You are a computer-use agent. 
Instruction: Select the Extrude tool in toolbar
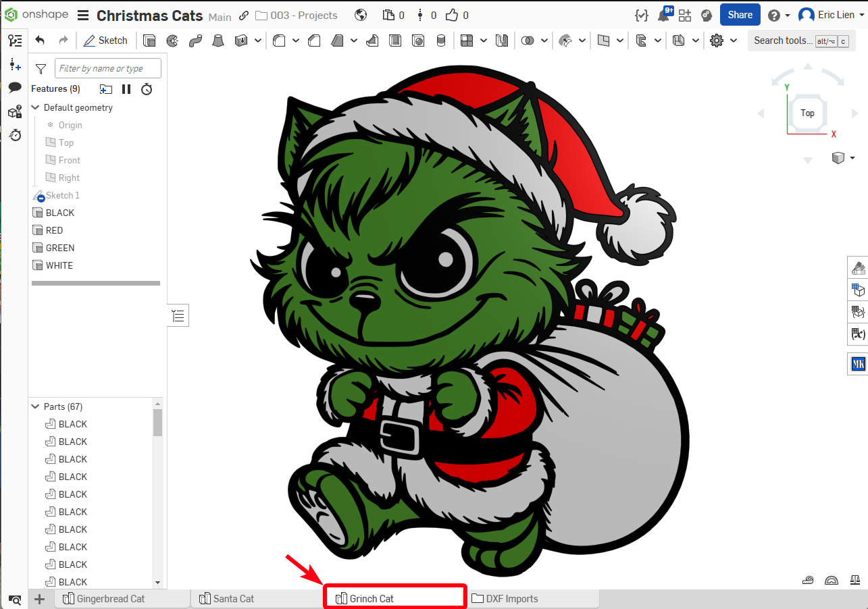click(149, 41)
